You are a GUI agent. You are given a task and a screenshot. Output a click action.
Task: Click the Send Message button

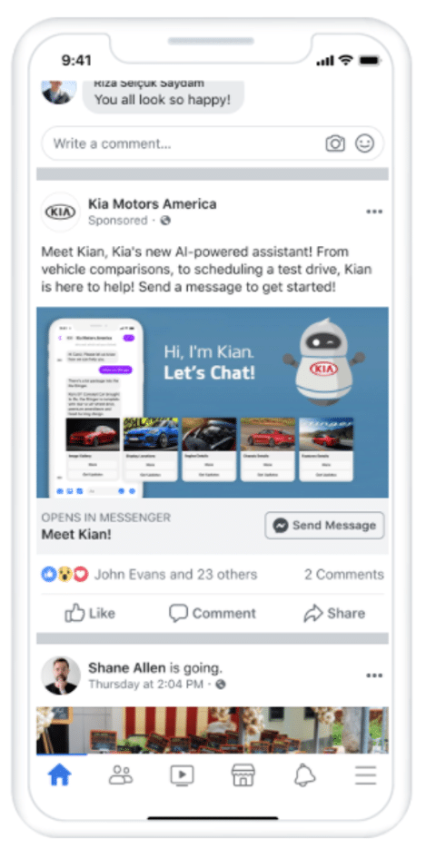pos(324,526)
